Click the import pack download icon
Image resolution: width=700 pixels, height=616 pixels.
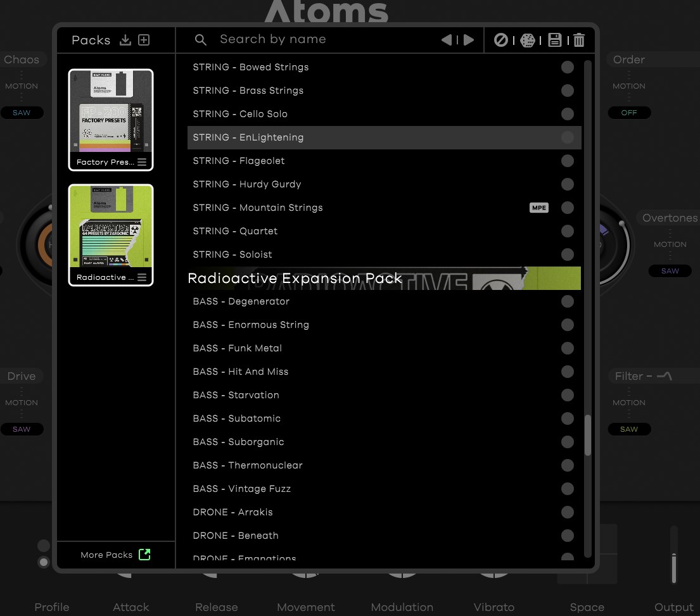[x=125, y=41]
